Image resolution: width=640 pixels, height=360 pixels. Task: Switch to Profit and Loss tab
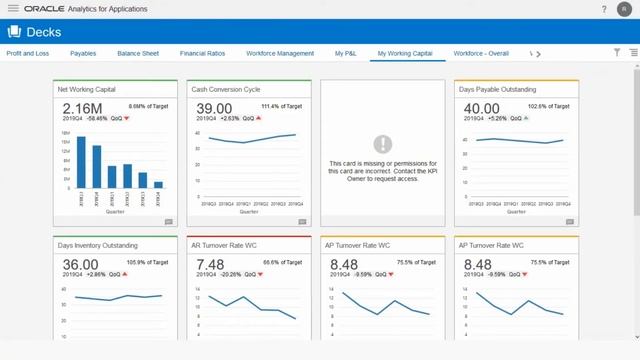click(27, 53)
